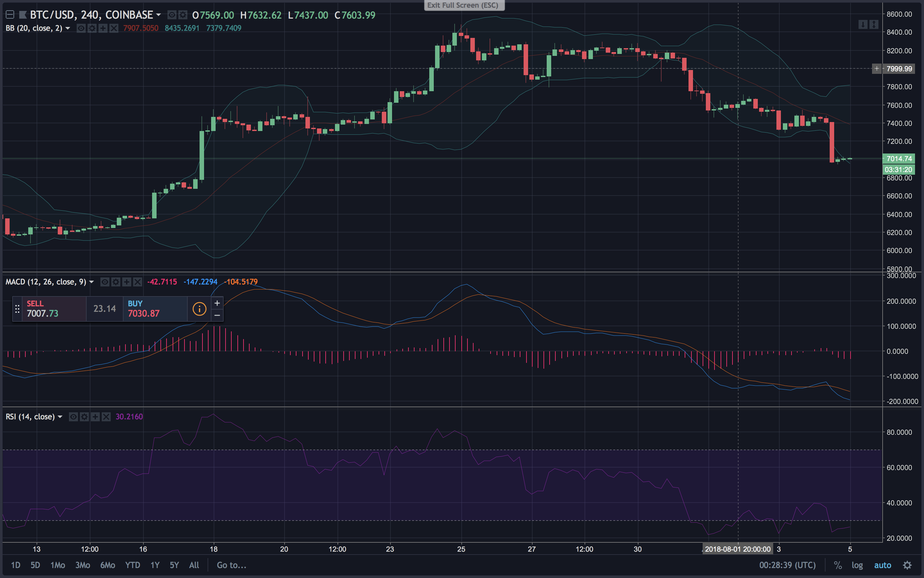Open the Go to... date dialog
This screenshot has width=924, height=578.
click(x=231, y=565)
